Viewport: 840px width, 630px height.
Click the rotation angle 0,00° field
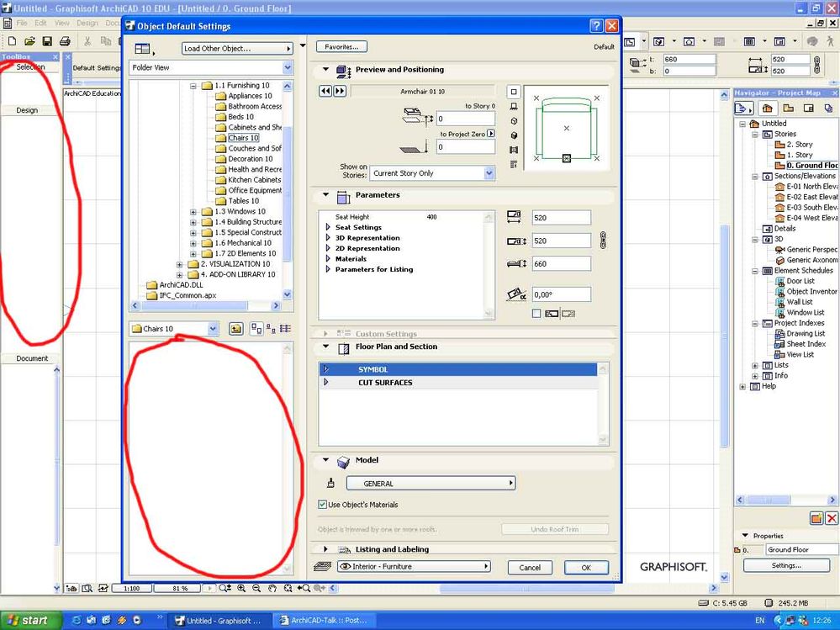click(562, 294)
